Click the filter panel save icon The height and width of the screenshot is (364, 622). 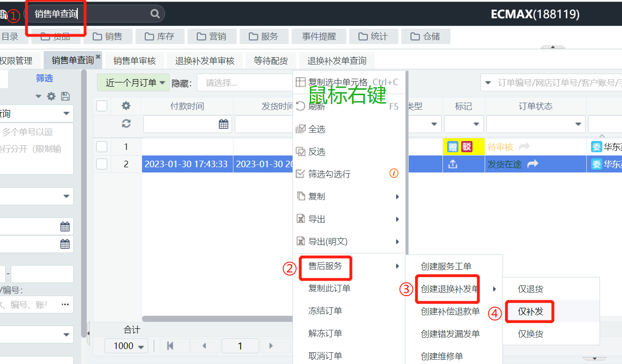pyautogui.click(x=66, y=96)
